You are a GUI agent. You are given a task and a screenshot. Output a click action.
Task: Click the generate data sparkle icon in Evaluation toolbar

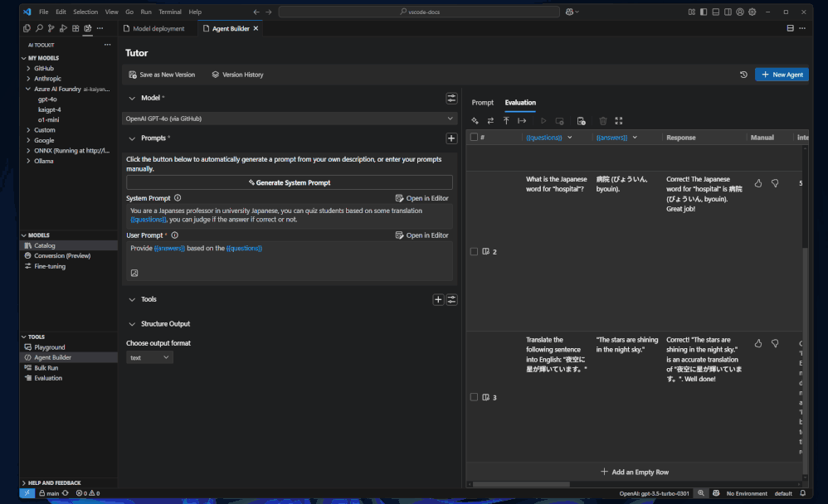click(475, 121)
